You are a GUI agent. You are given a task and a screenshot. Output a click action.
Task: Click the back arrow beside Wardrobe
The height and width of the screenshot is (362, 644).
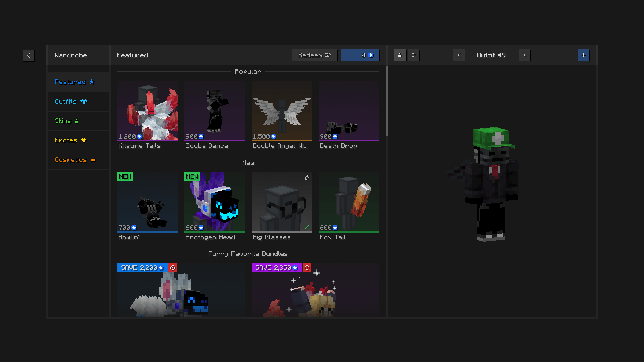click(x=29, y=55)
